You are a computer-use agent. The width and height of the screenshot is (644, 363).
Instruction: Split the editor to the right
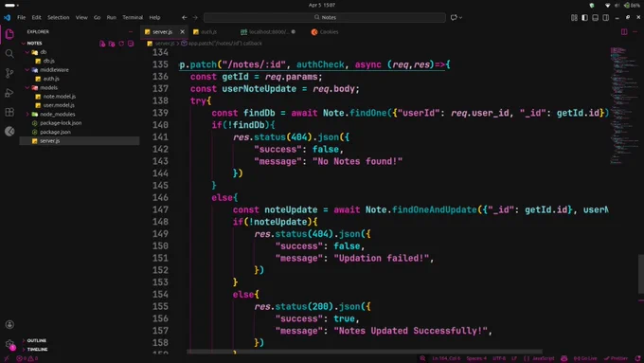pos(624,31)
